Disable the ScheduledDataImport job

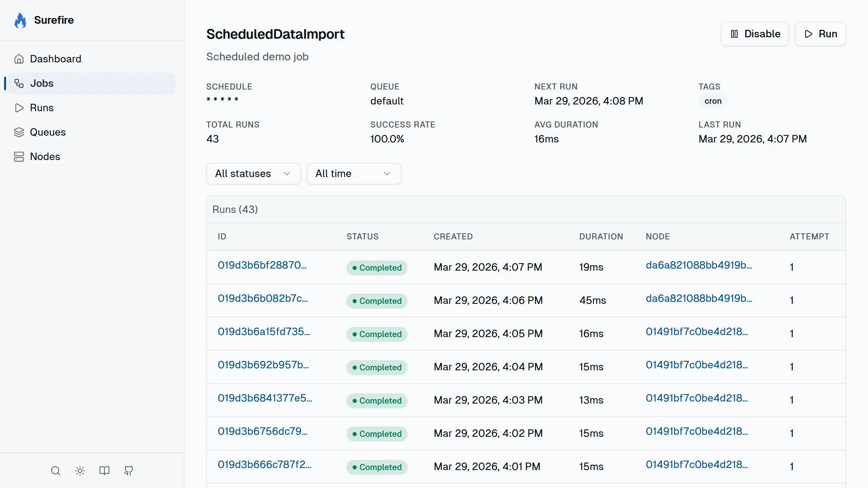(755, 34)
